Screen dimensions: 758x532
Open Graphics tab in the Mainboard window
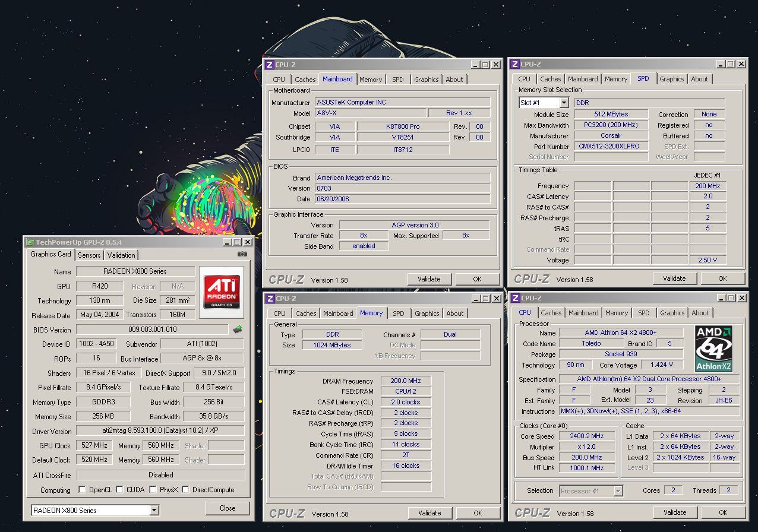click(427, 80)
